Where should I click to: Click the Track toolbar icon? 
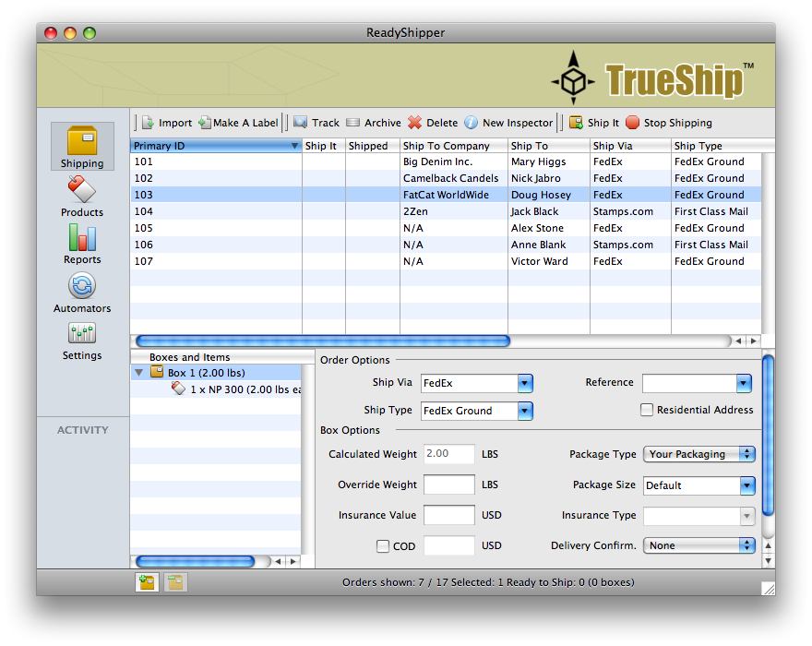[x=301, y=123]
